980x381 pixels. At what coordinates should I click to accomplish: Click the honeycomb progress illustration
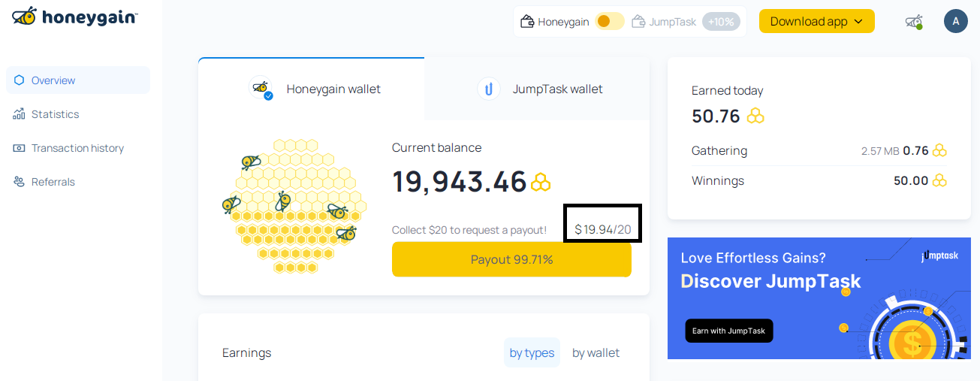click(x=294, y=206)
